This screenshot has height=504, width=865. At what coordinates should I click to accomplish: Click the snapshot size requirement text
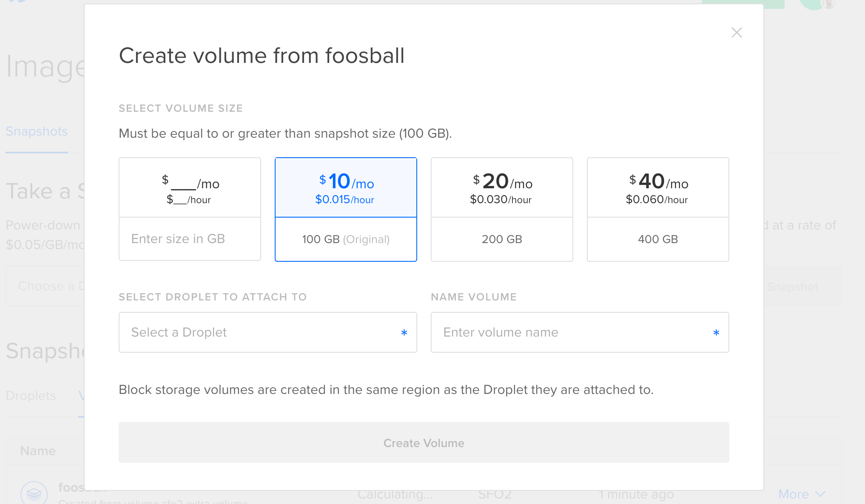pyautogui.click(x=285, y=133)
